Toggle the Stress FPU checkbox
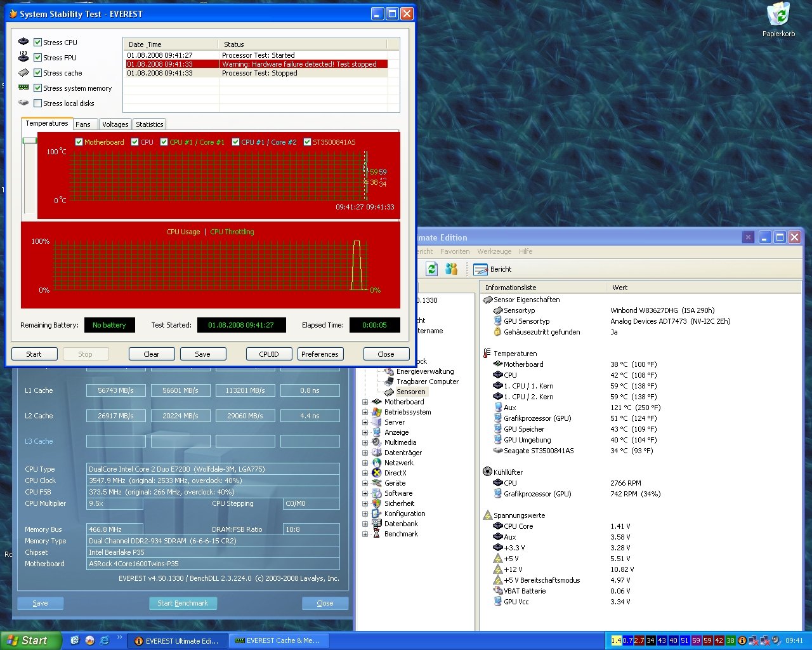This screenshot has height=650, width=812. click(37, 57)
